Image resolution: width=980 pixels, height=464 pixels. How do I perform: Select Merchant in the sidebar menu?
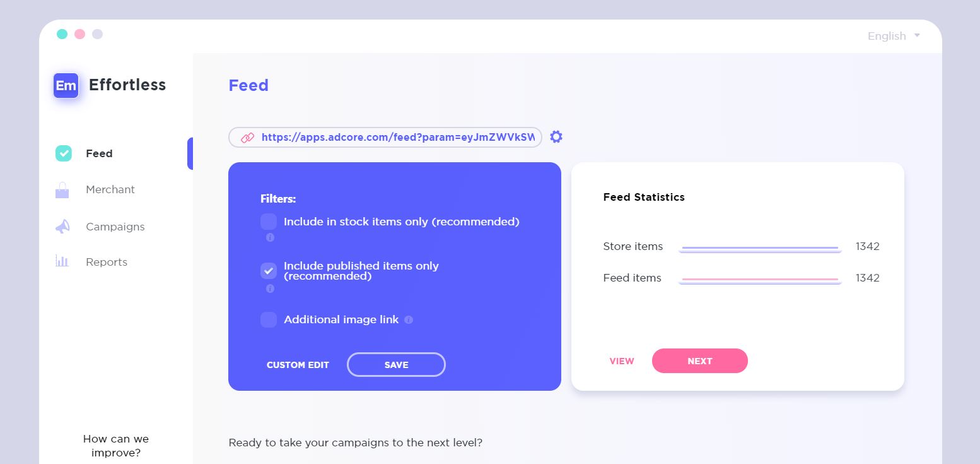click(x=110, y=189)
